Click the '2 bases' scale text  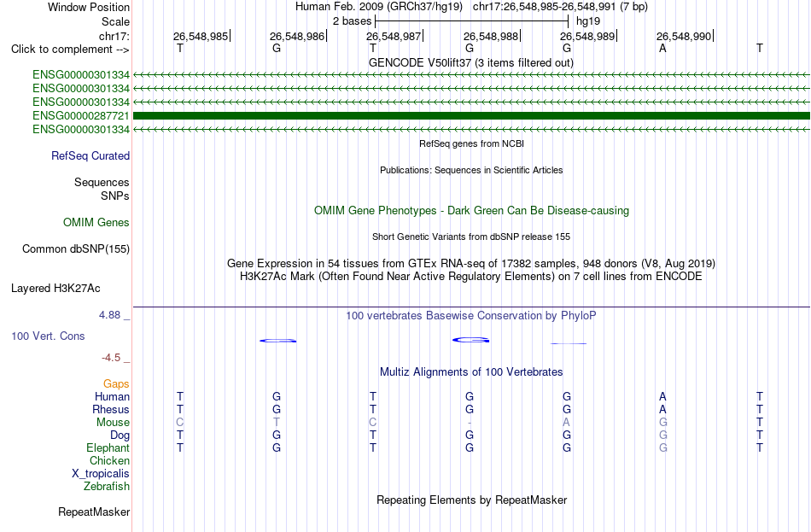point(352,21)
